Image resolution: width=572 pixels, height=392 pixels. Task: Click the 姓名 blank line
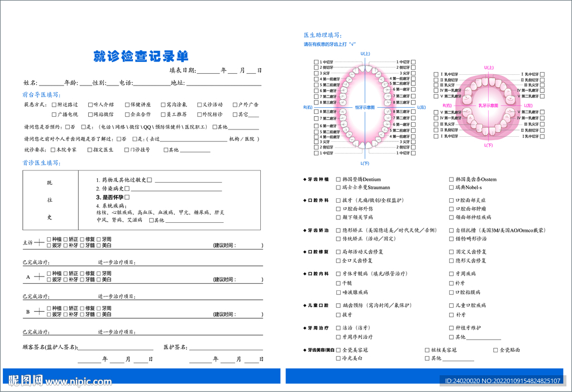point(51,84)
